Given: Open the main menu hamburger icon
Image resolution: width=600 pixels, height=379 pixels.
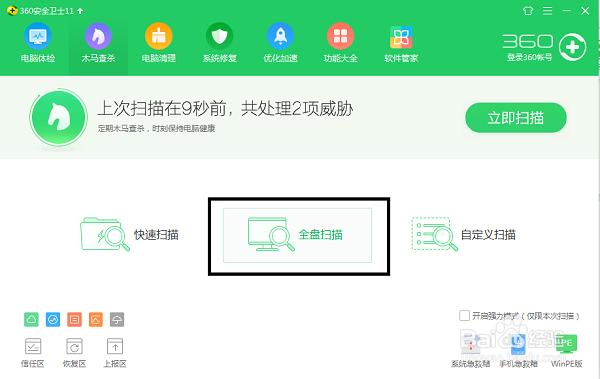Looking at the screenshot, I should pos(548,11).
